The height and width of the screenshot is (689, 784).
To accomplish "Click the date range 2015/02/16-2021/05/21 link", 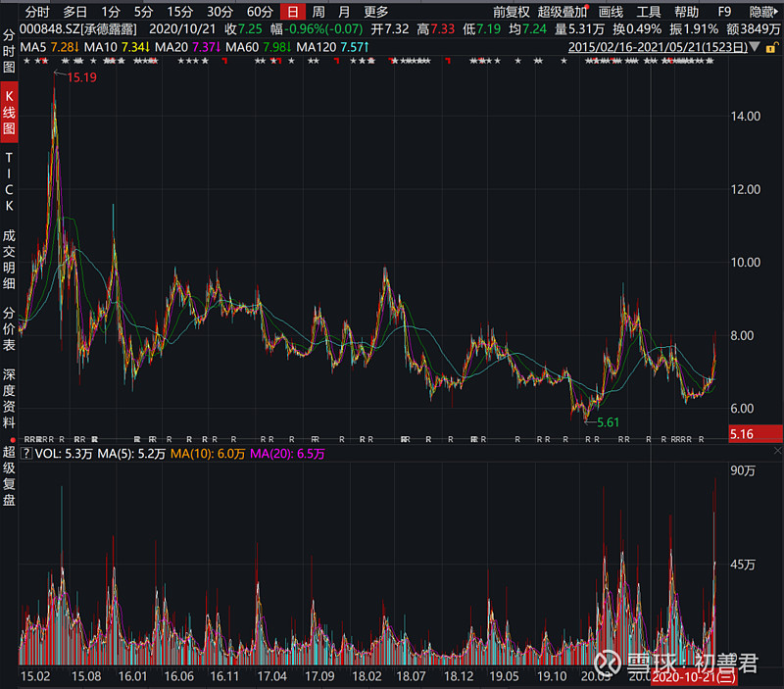I will (x=658, y=47).
